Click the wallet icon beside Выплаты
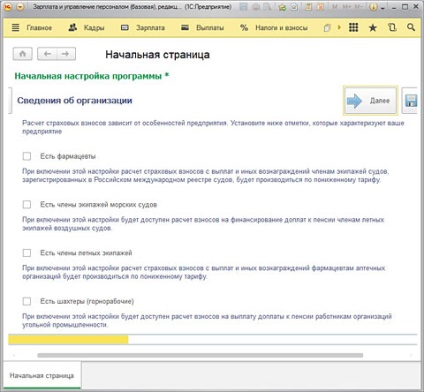This screenshot has width=424, height=392. pos(185,28)
